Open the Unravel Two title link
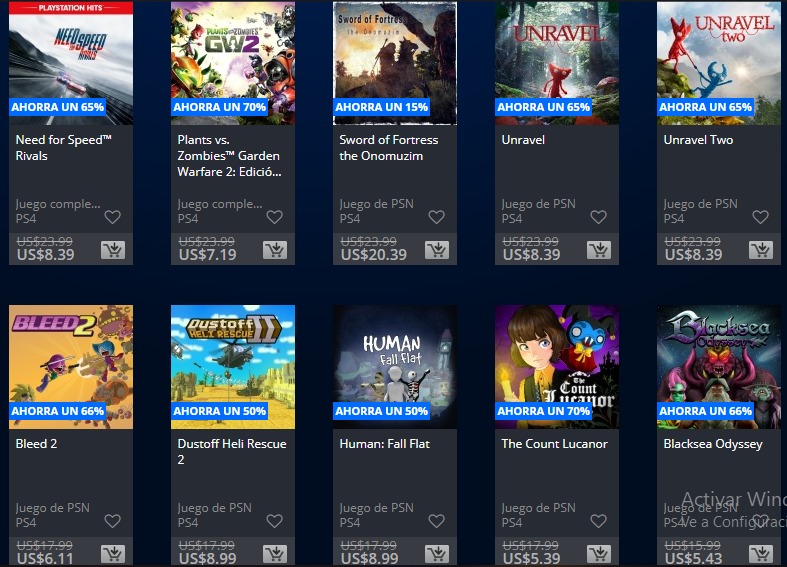 [x=698, y=140]
